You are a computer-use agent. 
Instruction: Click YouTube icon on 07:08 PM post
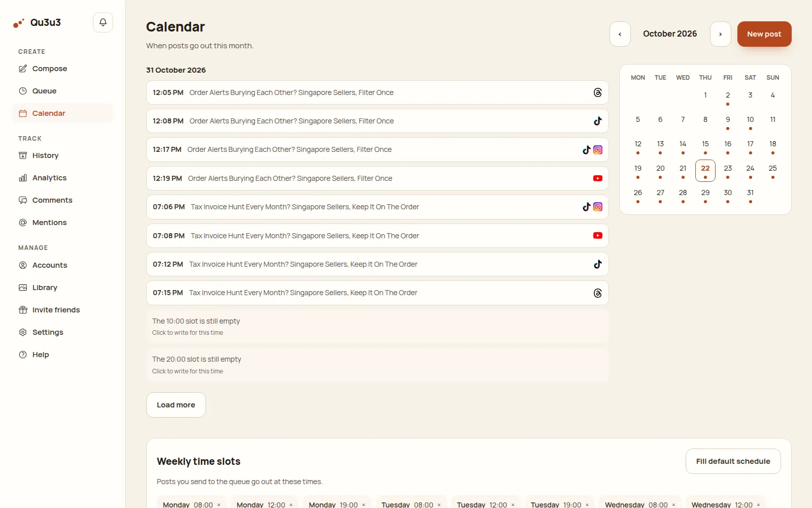point(598,236)
